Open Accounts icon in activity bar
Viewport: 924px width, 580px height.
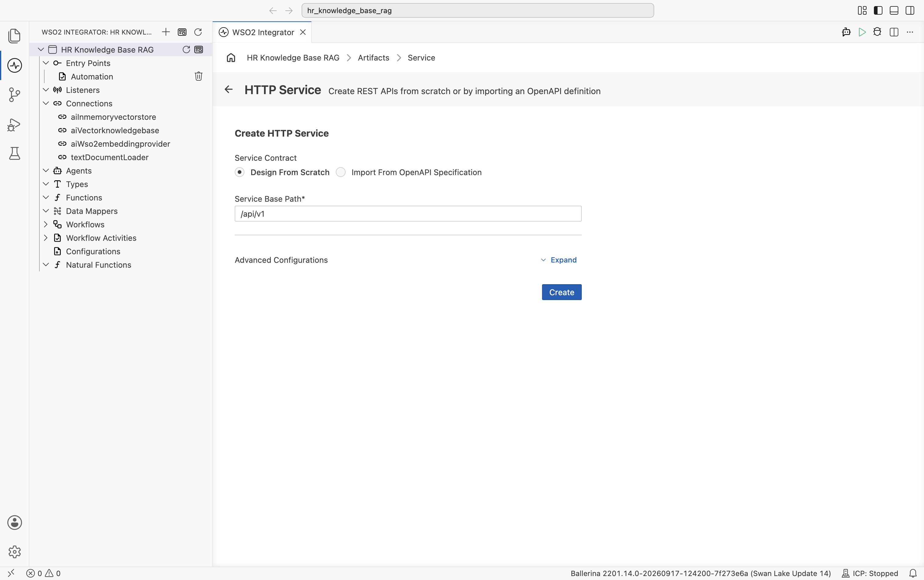(x=14, y=523)
